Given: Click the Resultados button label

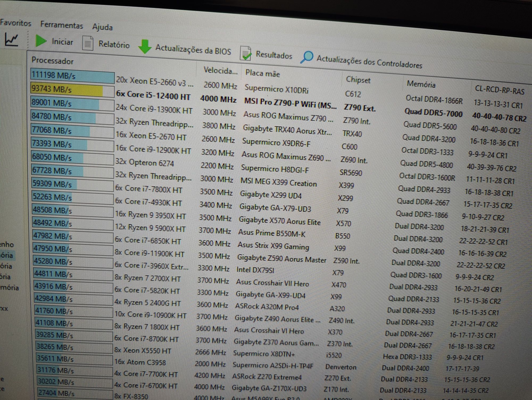Looking at the screenshot, I should pos(274,55).
